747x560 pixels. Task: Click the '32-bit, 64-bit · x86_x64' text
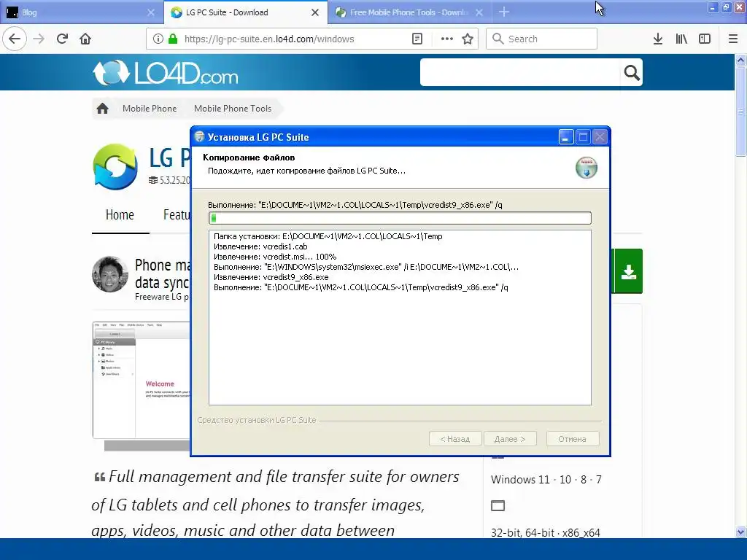tap(546, 532)
